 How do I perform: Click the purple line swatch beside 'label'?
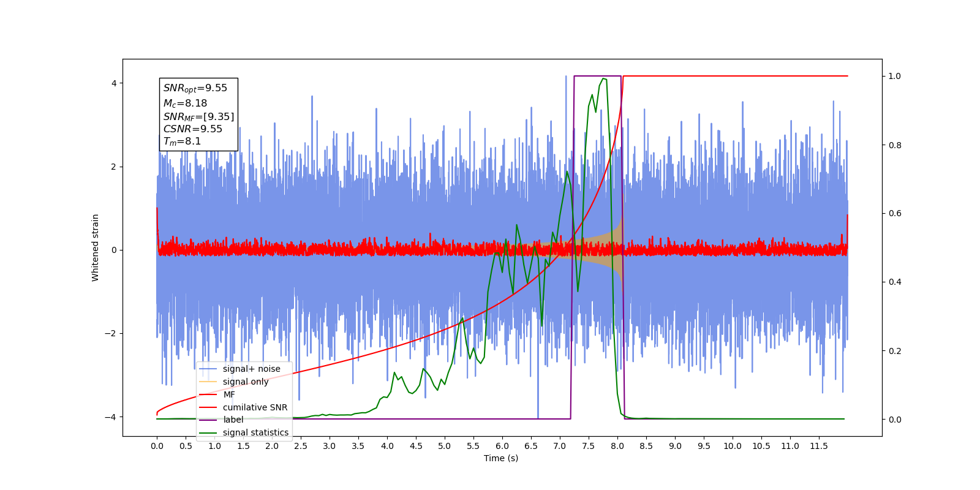(x=208, y=420)
